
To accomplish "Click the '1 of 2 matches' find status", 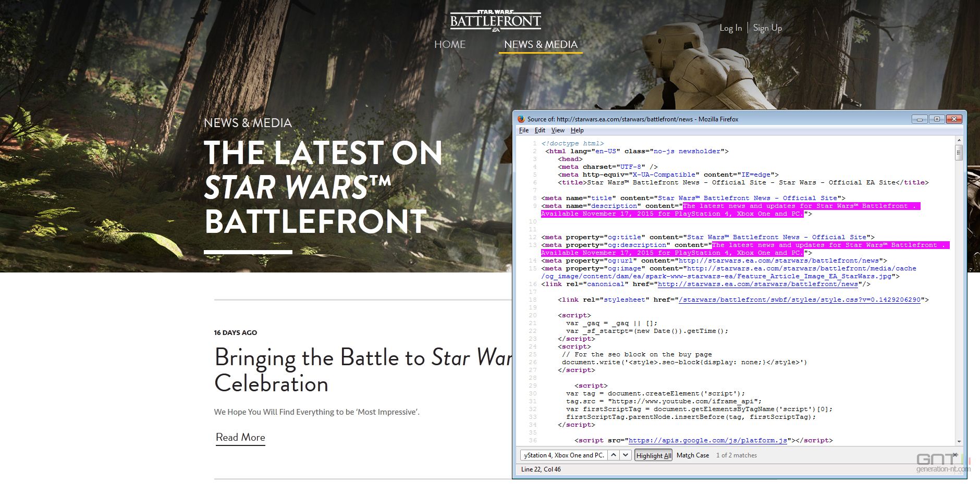I will (x=737, y=455).
